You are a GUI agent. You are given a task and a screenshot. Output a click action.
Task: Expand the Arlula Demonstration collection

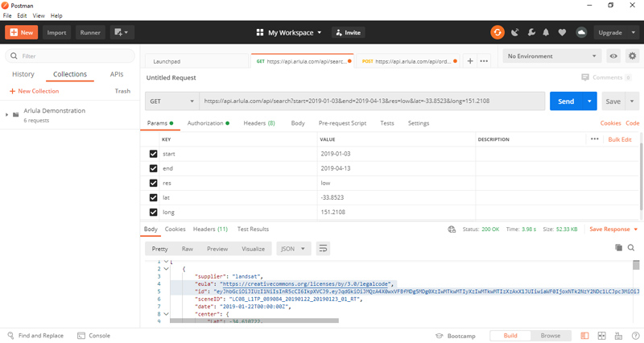6,114
